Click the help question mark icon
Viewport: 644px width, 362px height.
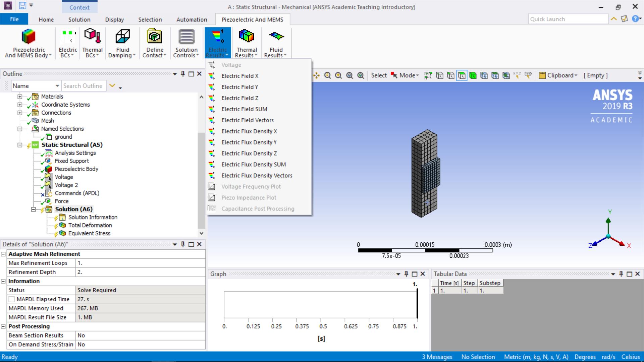tap(635, 19)
